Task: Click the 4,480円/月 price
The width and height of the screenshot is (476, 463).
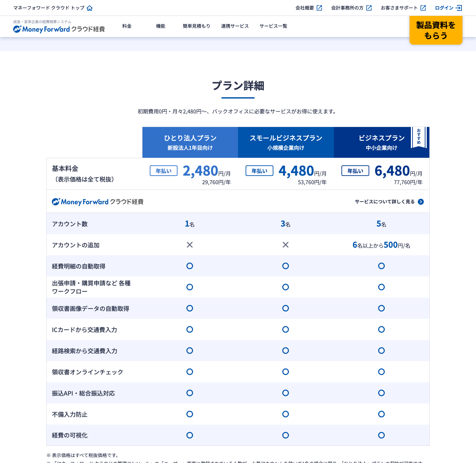Action: [x=302, y=171]
